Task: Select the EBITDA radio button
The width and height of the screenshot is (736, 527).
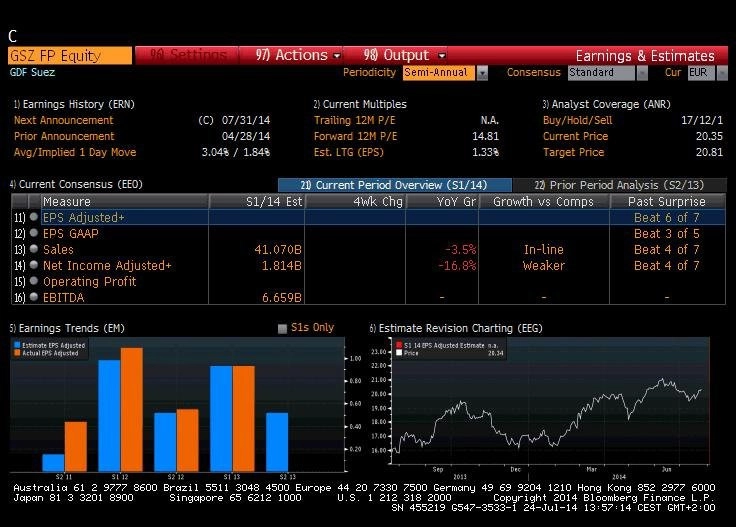Action: click(x=34, y=297)
